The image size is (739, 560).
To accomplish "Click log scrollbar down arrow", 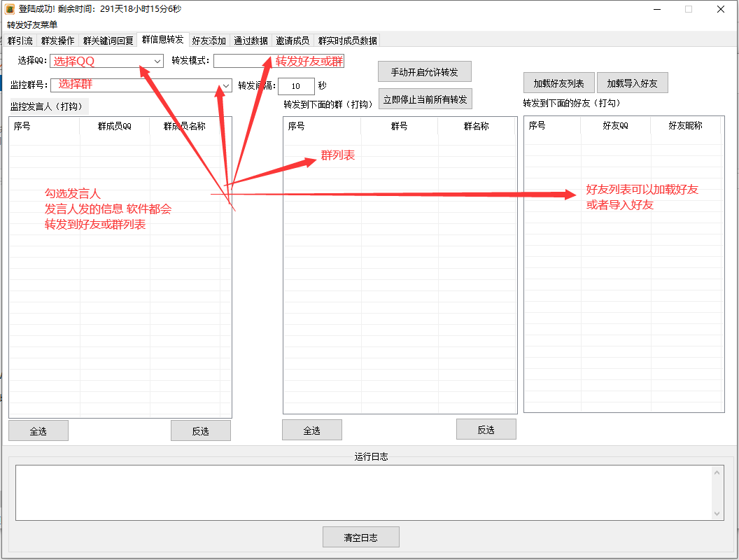I will point(717,514).
